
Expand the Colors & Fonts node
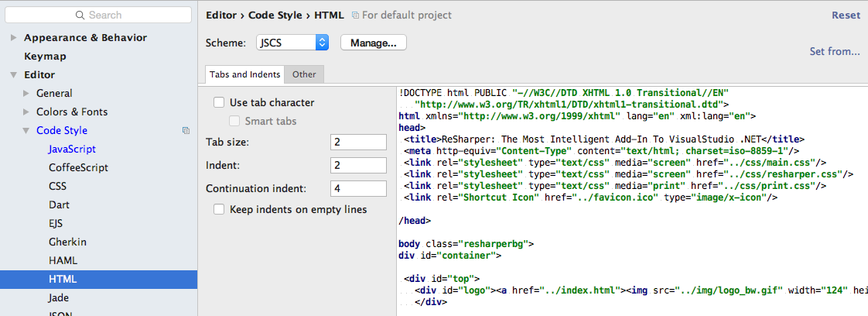pos(26,112)
